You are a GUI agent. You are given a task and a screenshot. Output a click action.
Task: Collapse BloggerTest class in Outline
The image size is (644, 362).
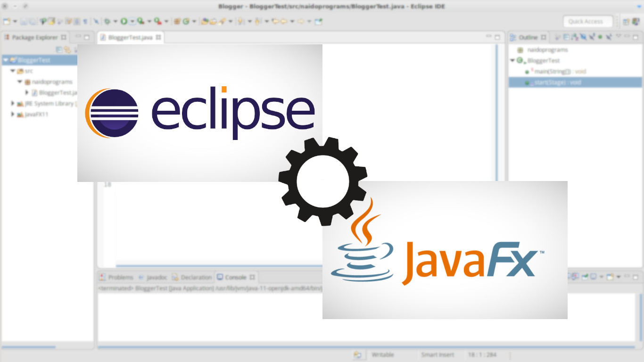[512, 60]
